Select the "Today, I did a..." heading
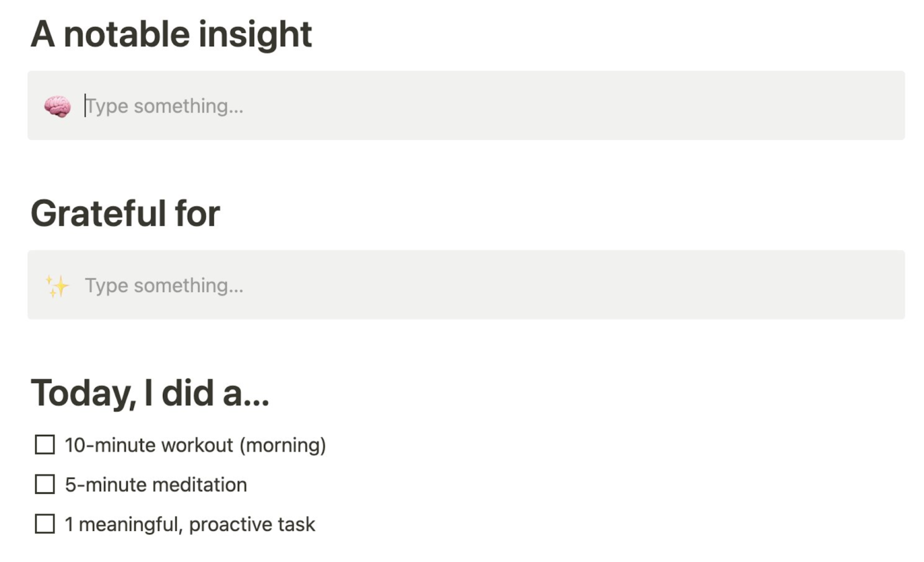The width and height of the screenshot is (924, 562). 151,392
